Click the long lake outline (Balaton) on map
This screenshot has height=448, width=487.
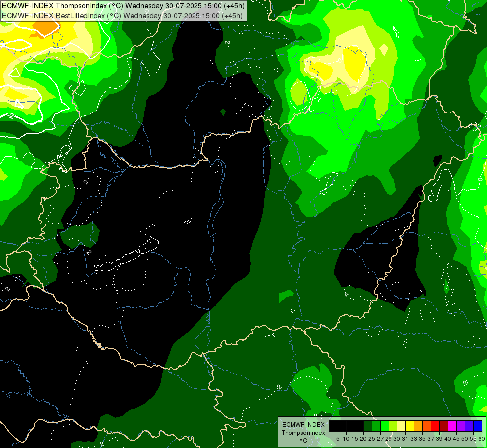(126, 254)
